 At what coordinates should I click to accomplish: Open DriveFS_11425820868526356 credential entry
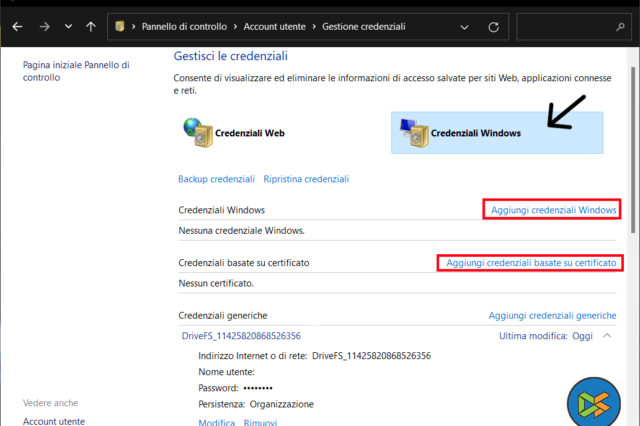(241, 336)
